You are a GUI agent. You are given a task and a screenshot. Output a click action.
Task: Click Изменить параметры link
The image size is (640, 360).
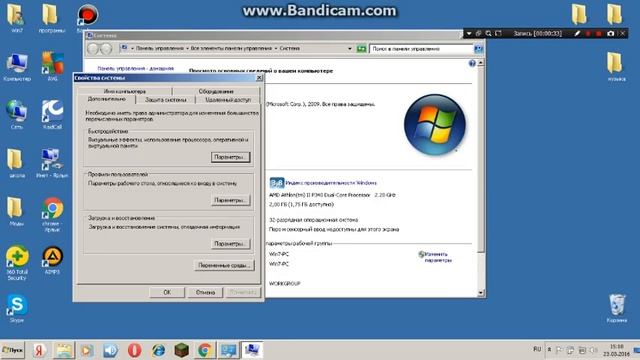438,257
